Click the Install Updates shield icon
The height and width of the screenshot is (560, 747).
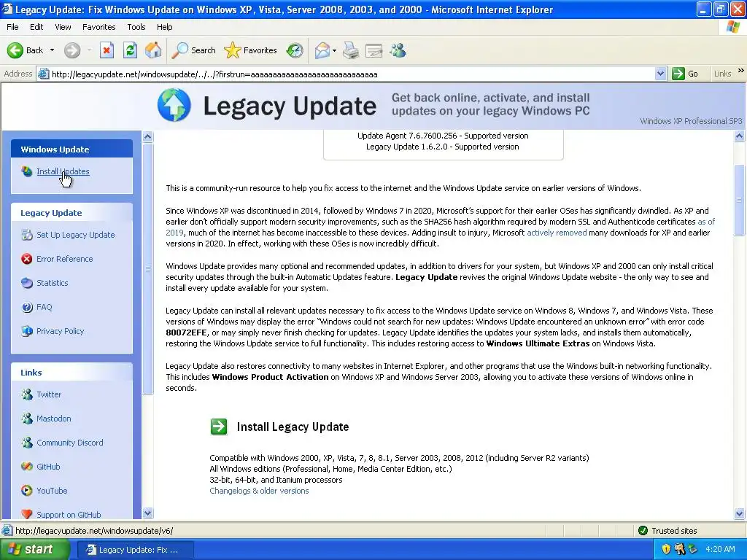tap(27, 171)
